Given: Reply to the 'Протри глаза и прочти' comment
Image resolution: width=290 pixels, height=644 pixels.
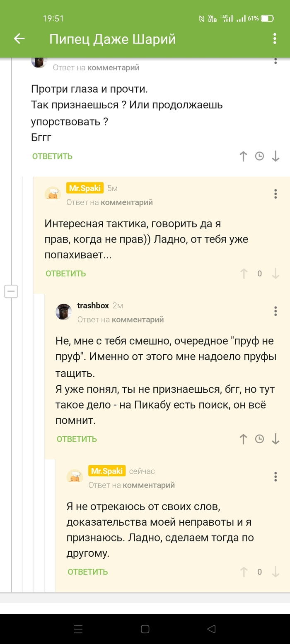Looking at the screenshot, I should 52,156.
